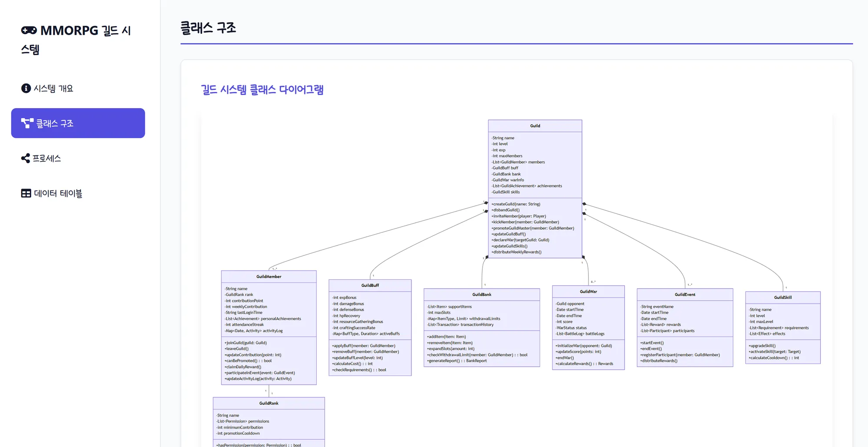This screenshot has width=868, height=447.
Task: Select the hierarchy icon for 클래스 구조
Action: click(x=27, y=123)
